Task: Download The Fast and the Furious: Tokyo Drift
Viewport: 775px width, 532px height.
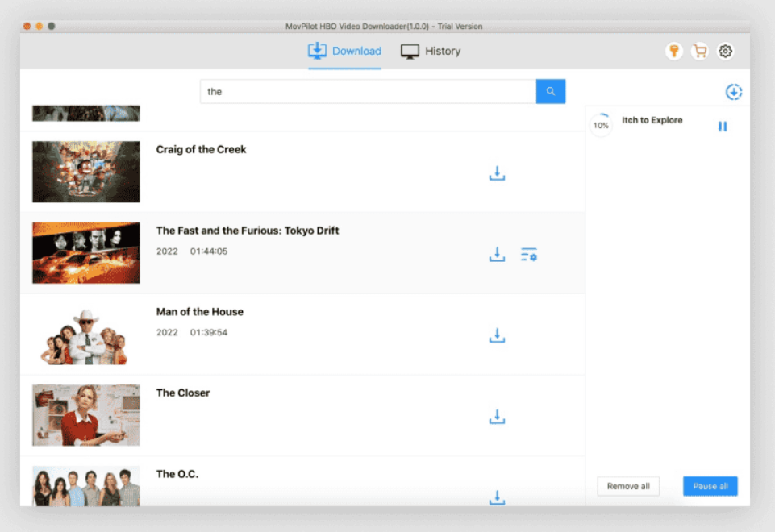Action: [x=497, y=255]
